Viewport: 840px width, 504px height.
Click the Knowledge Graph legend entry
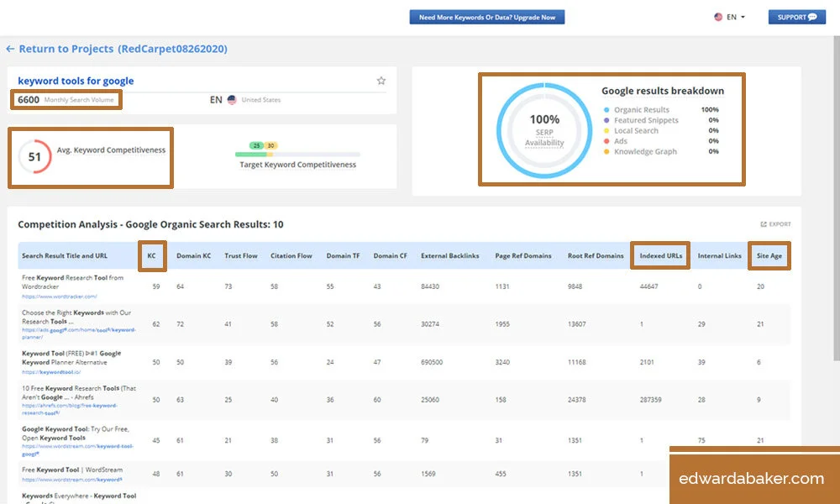coord(645,151)
